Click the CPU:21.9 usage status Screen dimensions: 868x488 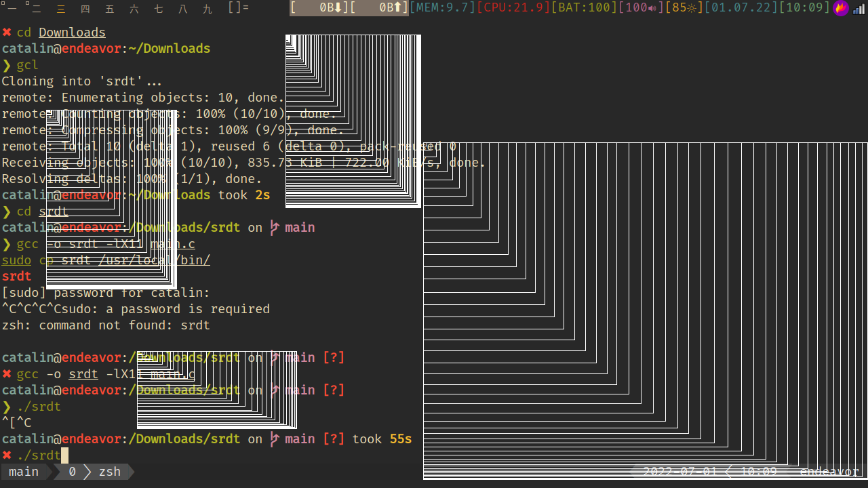coord(513,8)
